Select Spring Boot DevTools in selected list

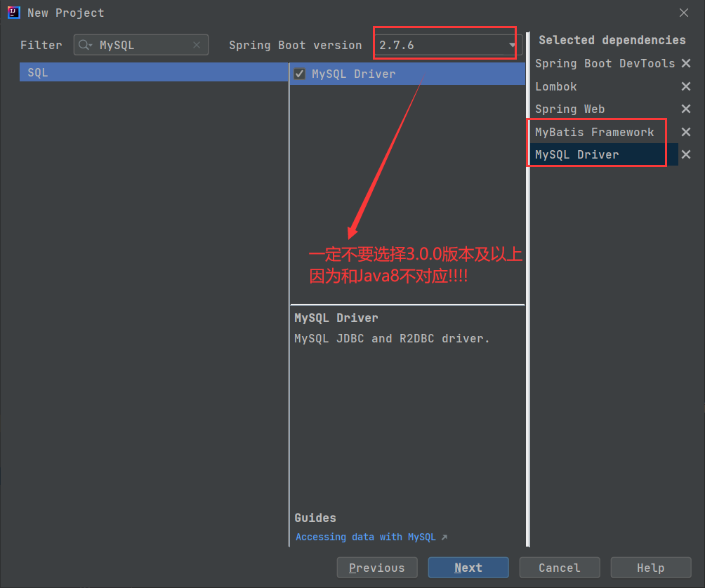click(605, 63)
